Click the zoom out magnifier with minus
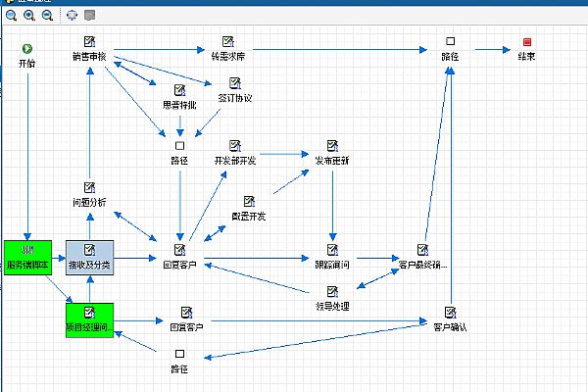The height and width of the screenshot is (392, 588). pyautogui.click(x=46, y=16)
